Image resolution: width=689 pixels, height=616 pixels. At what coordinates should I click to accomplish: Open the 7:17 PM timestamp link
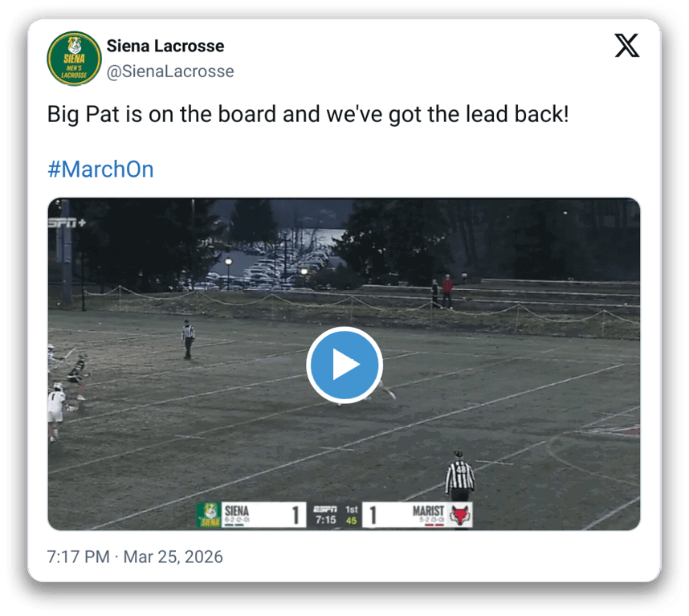(x=78, y=557)
